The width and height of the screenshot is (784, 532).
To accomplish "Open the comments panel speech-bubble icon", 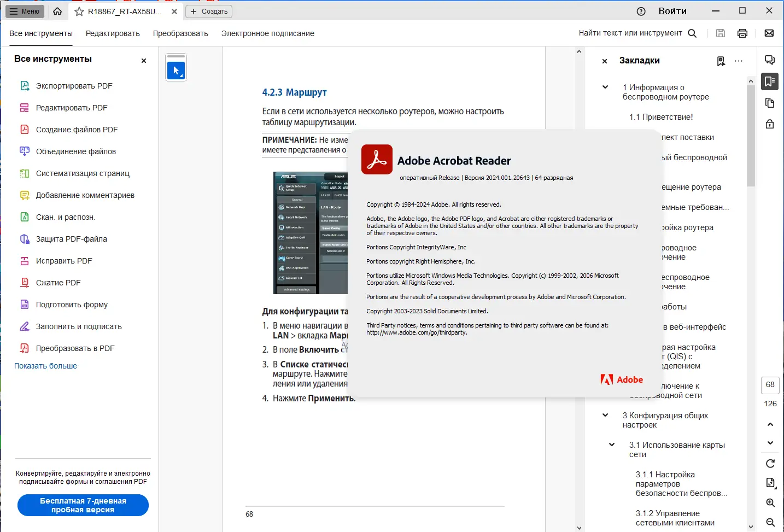I will [x=770, y=60].
